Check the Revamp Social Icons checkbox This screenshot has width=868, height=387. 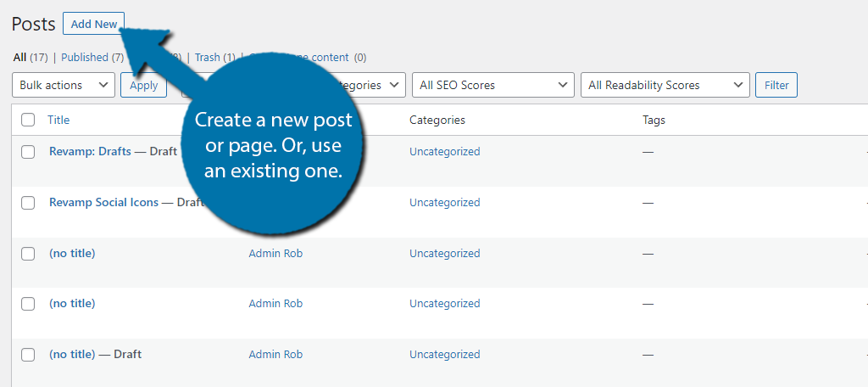[x=28, y=203]
